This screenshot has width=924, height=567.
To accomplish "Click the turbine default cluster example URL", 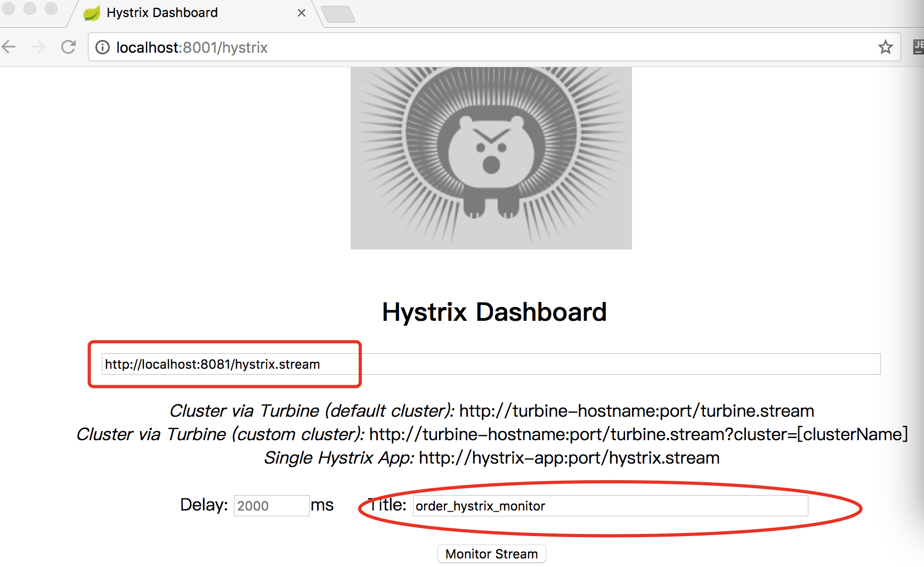I will (x=637, y=411).
